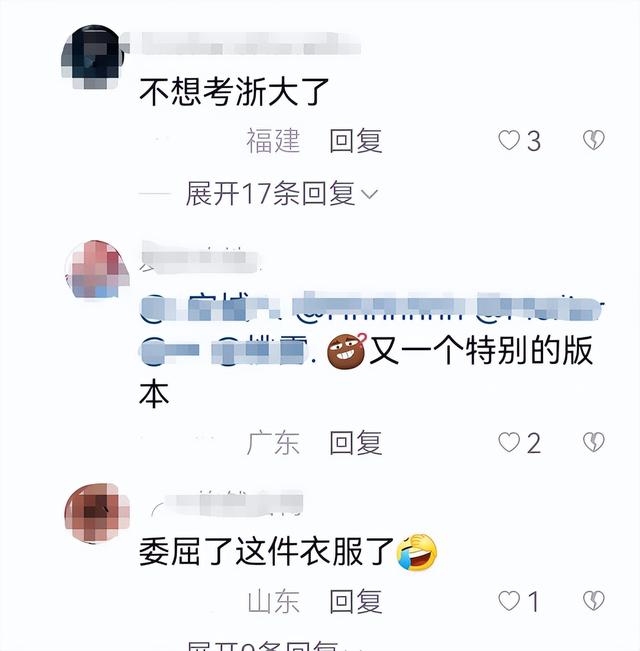Dislike the 又一个特别的版本 comment
The image size is (640, 651).
(x=594, y=442)
